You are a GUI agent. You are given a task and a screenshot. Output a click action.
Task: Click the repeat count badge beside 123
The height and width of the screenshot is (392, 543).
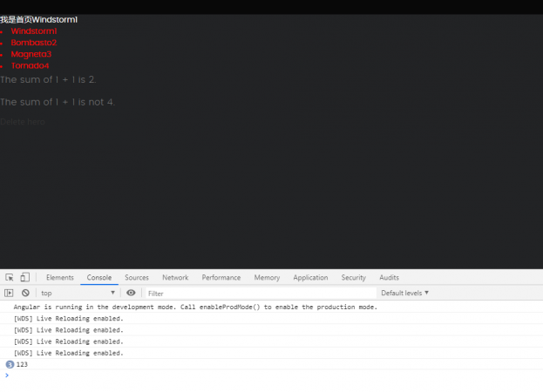coord(10,364)
